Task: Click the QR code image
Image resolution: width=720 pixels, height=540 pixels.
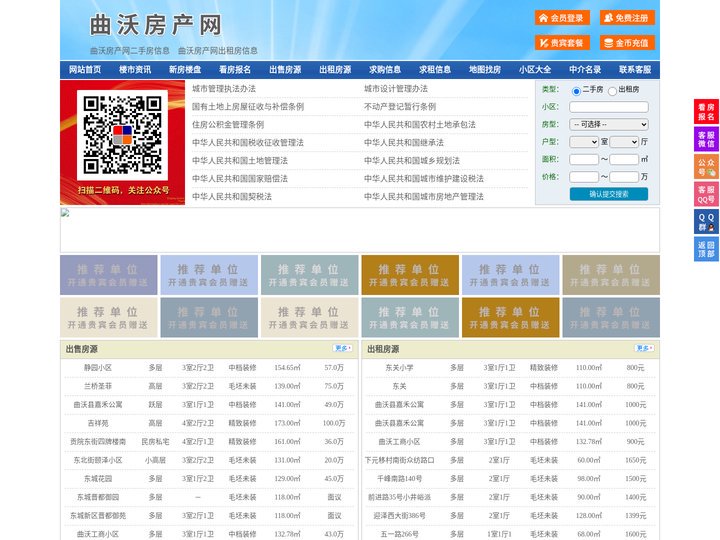Action: click(122, 135)
